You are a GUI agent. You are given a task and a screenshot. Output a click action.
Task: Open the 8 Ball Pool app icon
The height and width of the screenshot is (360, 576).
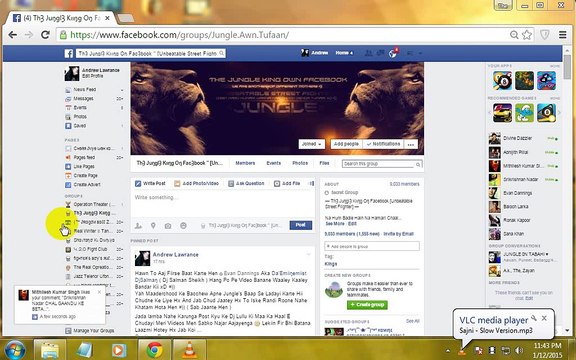[x=502, y=80]
